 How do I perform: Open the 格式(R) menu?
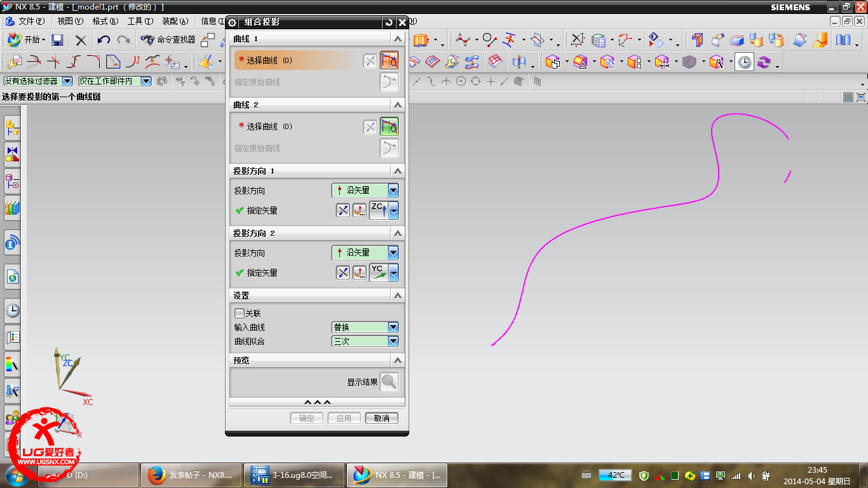(105, 21)
